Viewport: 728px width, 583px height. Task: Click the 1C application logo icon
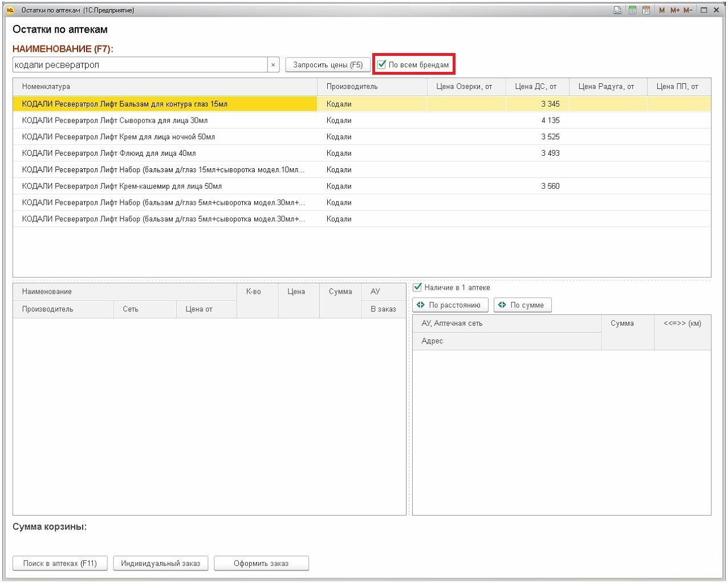(10, 10)
